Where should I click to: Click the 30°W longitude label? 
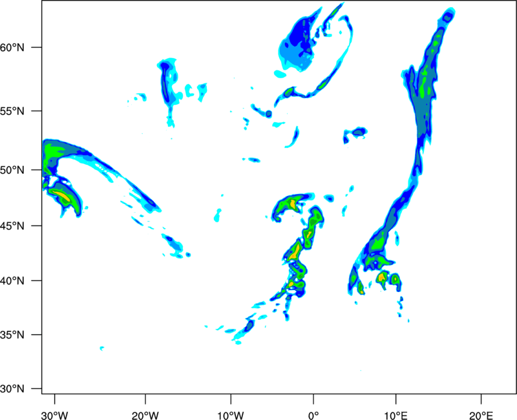[x=54, y=415]
